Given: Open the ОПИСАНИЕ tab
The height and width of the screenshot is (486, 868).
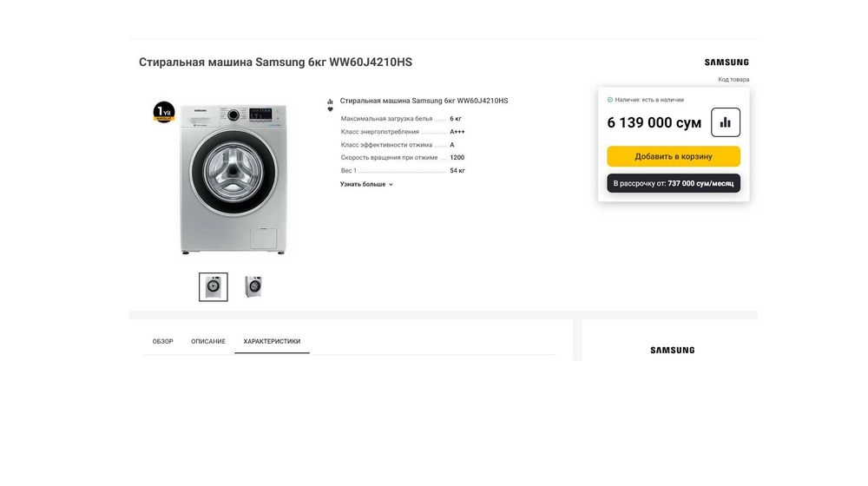Looking at the screenshot, I should pyautogui.click(x=208, y=342).
